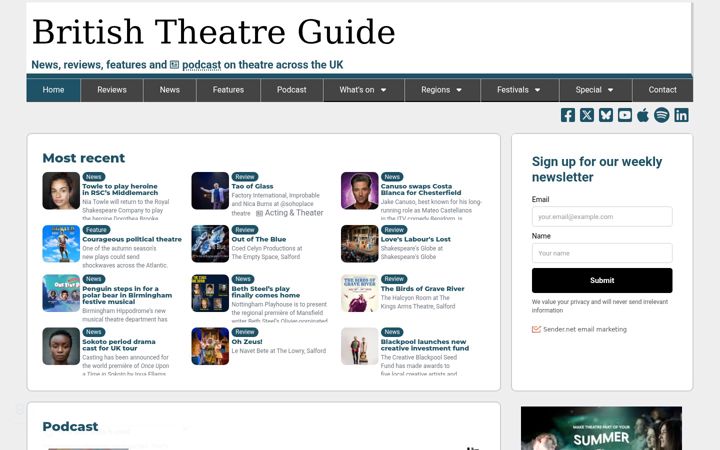The width and height of the screenshot is (720, 450).
Task: Click the 'Podcast' section heading
Action: (x=70, y=427)
